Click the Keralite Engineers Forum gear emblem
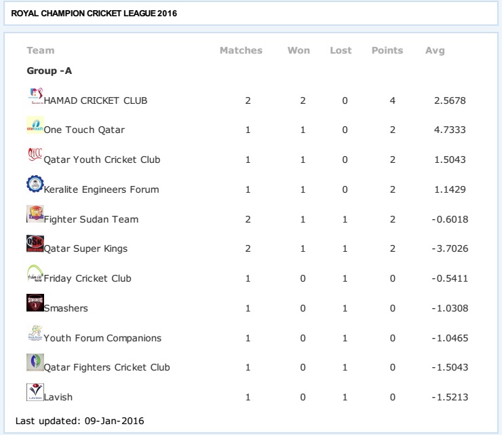The height and width of the screenshot is (435, 504). point(35,184)
